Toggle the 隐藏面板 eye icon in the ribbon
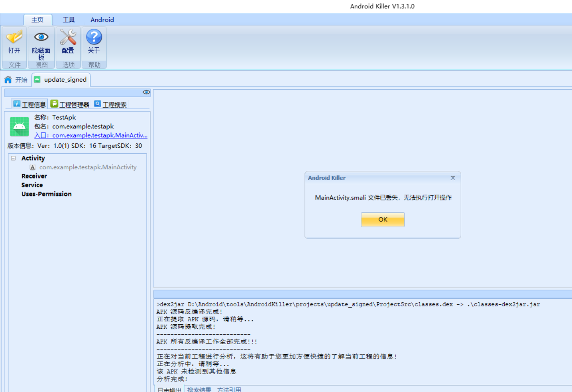 click(41, 37)
